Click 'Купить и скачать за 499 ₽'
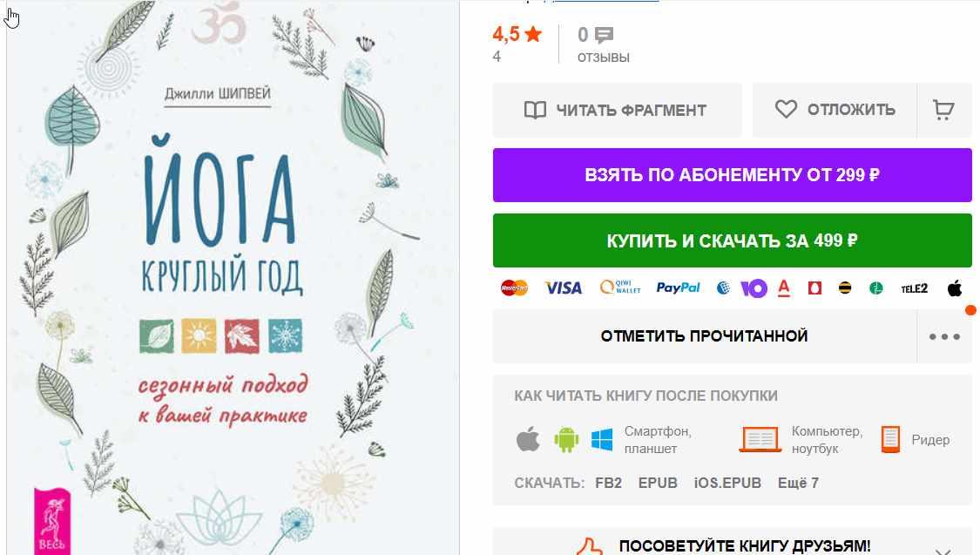 tap(732, 240)
